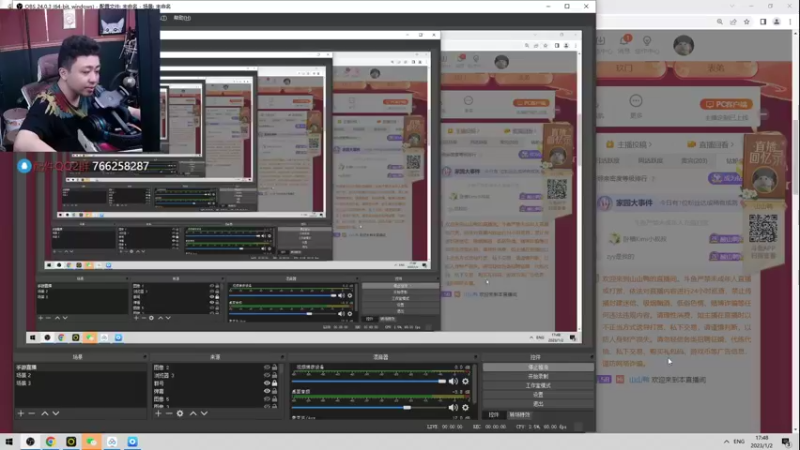Click the 创作中心 lightbulb icon
The height and width of the screenshot is (450, 800).
pyautogui.click(x=647, y=41)
